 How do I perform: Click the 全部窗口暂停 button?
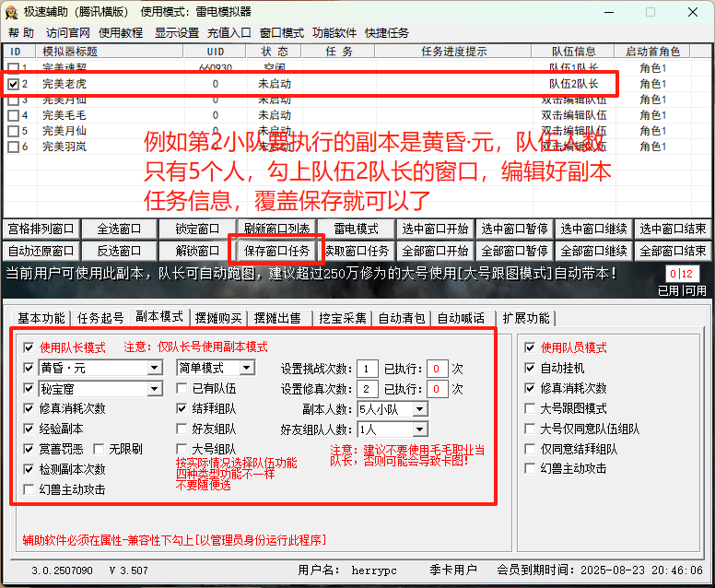coord(514,252)
